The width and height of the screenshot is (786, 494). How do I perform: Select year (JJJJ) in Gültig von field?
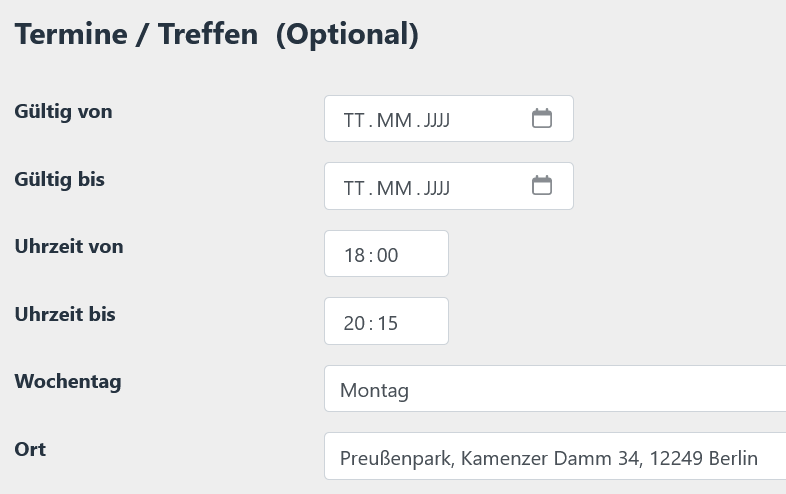tap(437, 120)
